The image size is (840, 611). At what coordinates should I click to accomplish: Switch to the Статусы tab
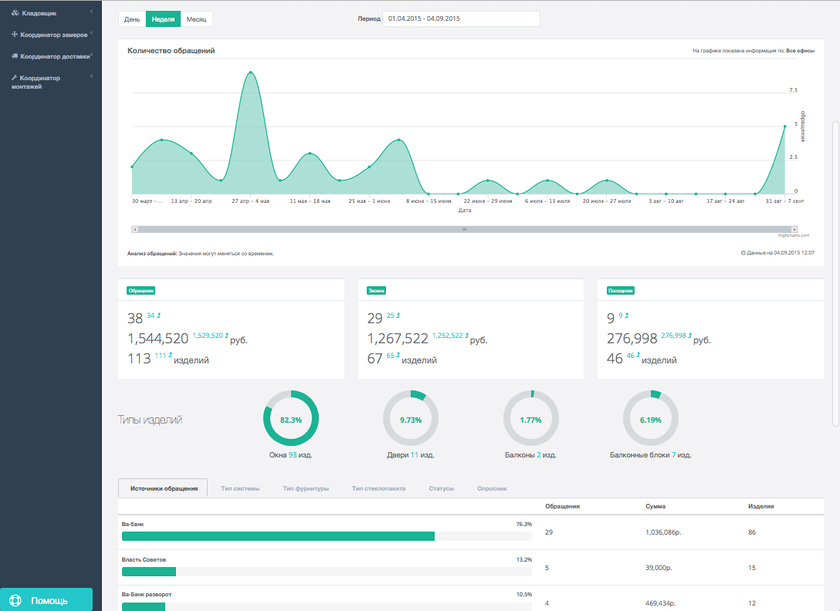point(441,488)
